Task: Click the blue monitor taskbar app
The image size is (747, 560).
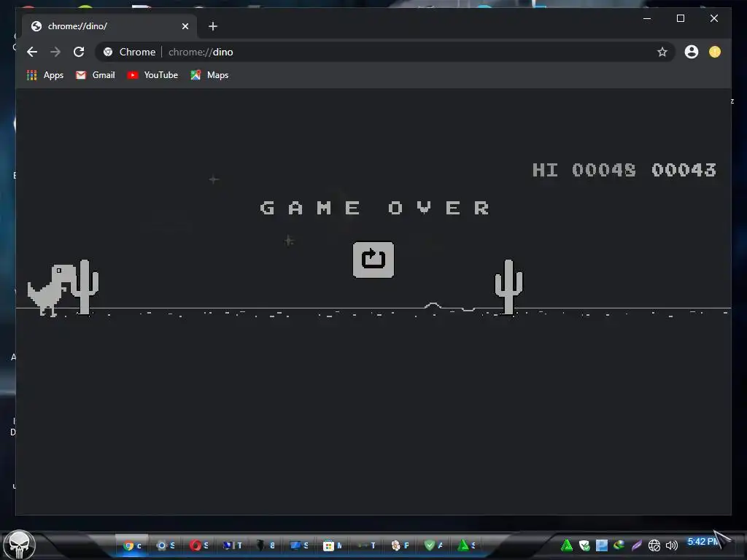Action: click(x=298, y=545)
